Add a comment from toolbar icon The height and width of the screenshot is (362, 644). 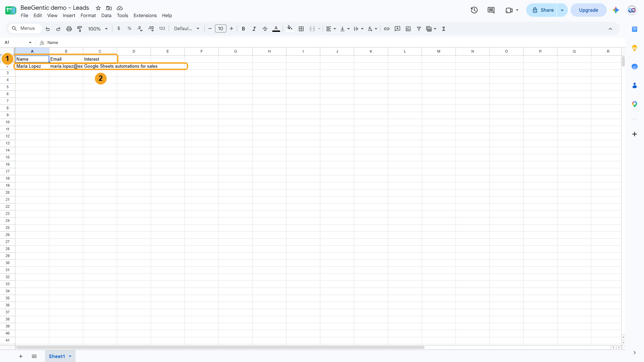pos(397,29)
